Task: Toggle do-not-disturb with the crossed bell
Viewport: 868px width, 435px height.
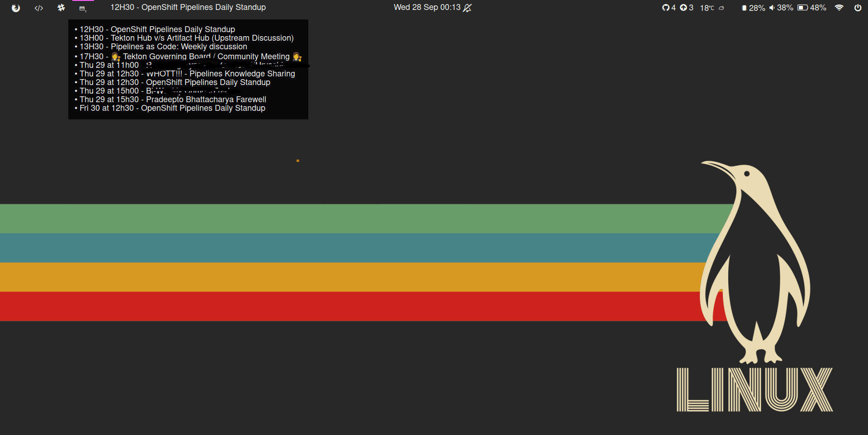Action: coord(467,7)
